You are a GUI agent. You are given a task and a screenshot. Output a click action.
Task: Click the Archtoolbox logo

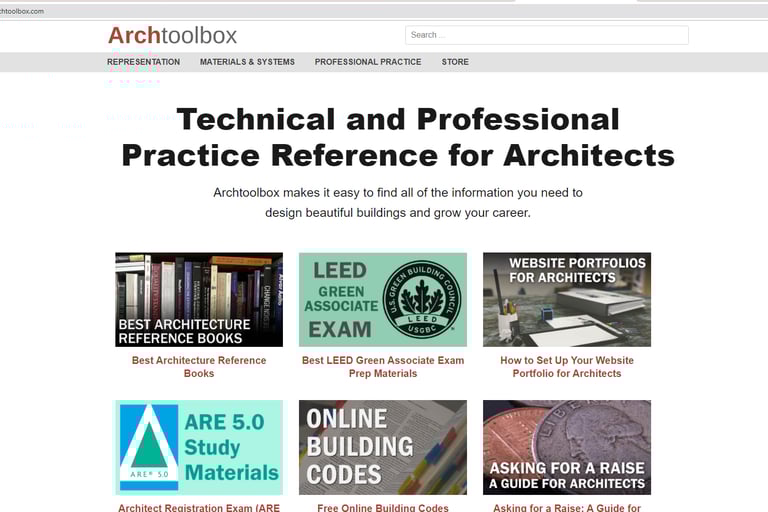pyautogui.click(x=172, y=35)
